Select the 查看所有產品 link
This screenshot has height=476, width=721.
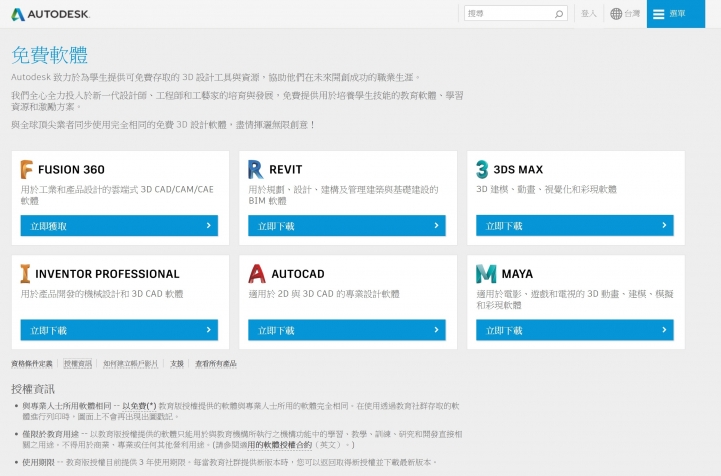point(216,363)
